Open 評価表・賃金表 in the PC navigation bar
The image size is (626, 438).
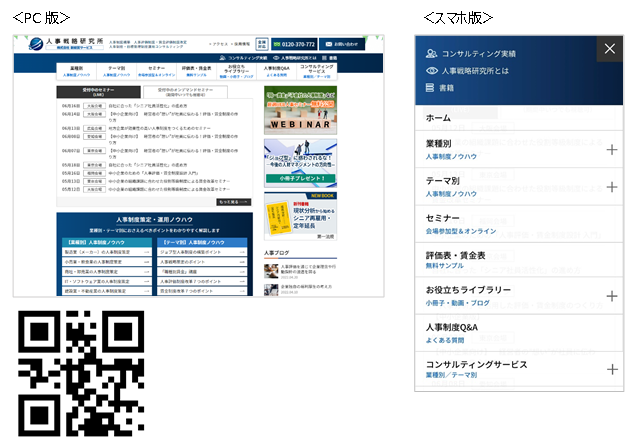[196, 71]
